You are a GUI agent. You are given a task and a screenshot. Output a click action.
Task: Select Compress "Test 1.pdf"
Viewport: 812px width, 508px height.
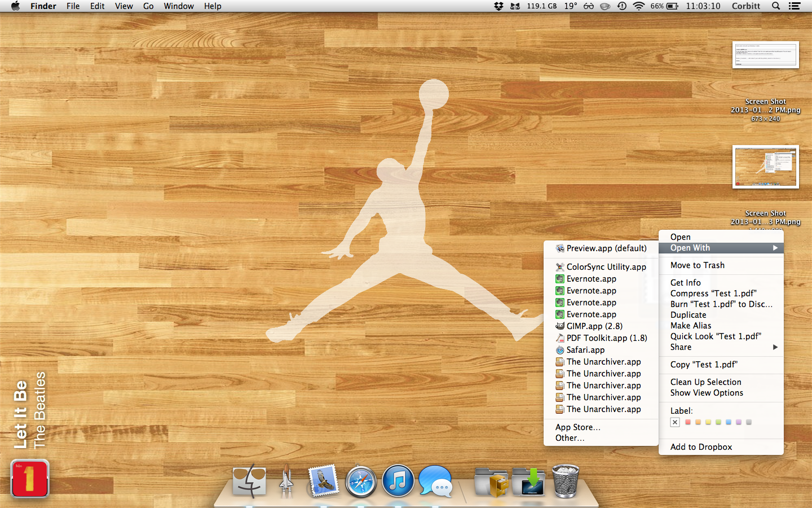(x=721, y=294)
